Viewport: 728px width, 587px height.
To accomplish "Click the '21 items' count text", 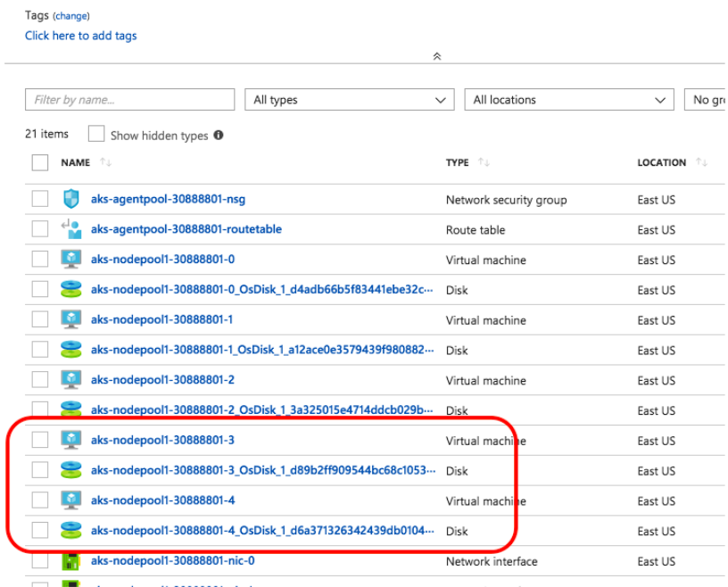I will (46, 134).
